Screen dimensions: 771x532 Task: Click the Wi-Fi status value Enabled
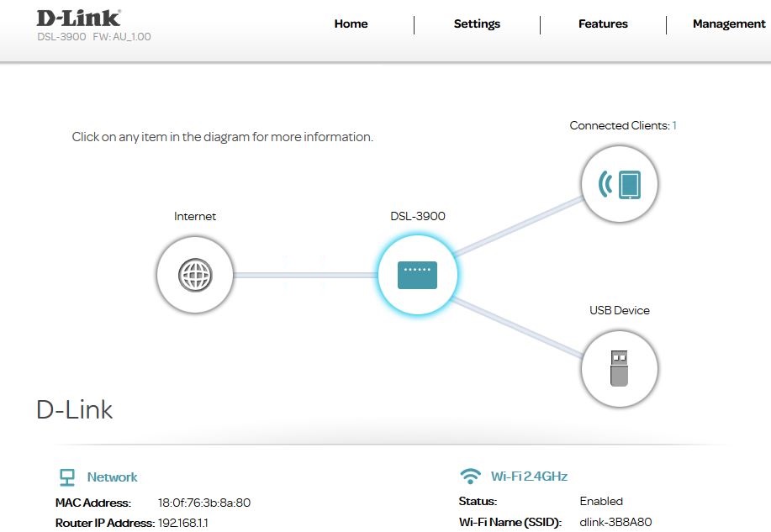tap(601, 501)
